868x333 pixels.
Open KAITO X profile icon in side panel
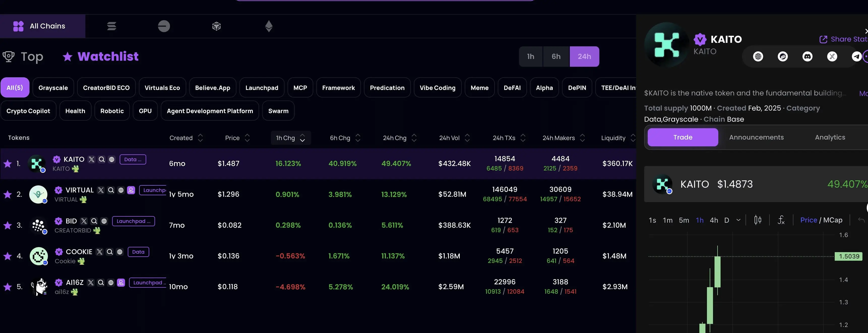(x=832, y=56)
